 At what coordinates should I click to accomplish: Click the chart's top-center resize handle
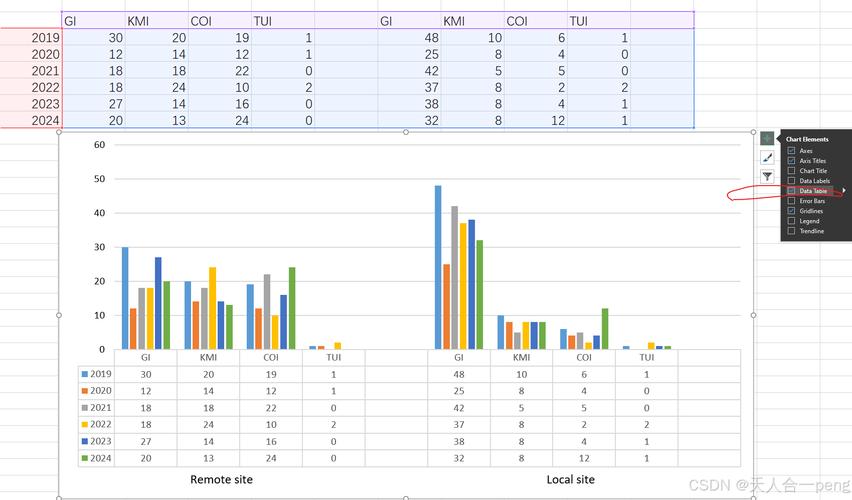[x=405, y=132]
